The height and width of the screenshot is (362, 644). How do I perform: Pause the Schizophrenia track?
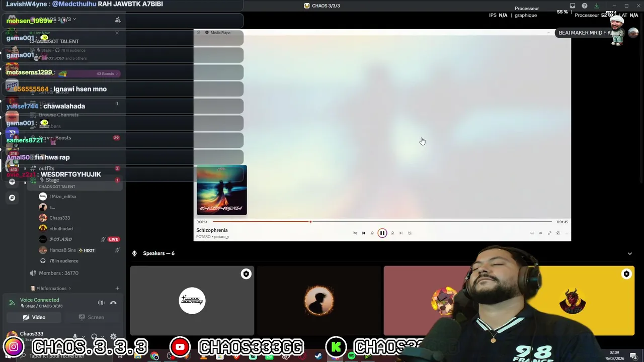(382, 233)
